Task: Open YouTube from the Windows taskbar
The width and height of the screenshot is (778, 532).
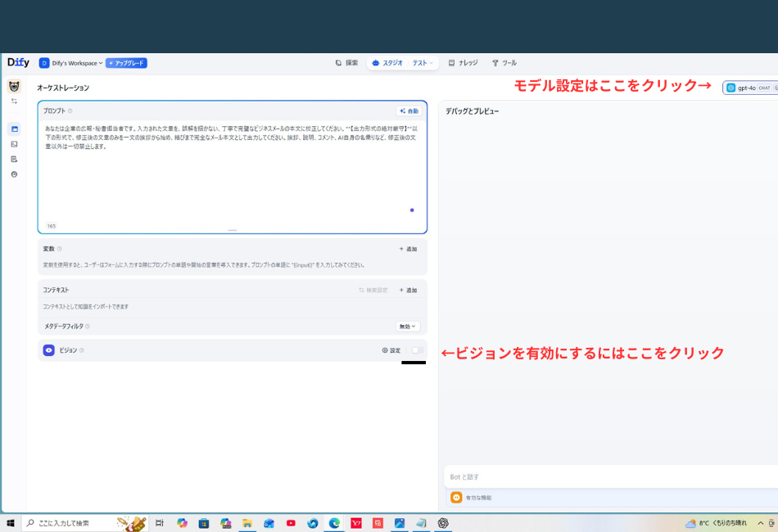Action: tap(291, 522)
